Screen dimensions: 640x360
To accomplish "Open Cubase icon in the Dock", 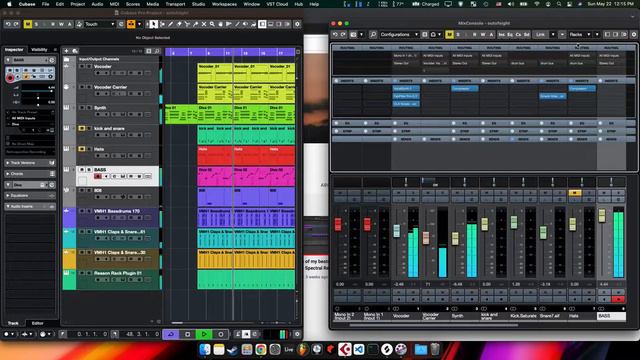I will [345, 349].
